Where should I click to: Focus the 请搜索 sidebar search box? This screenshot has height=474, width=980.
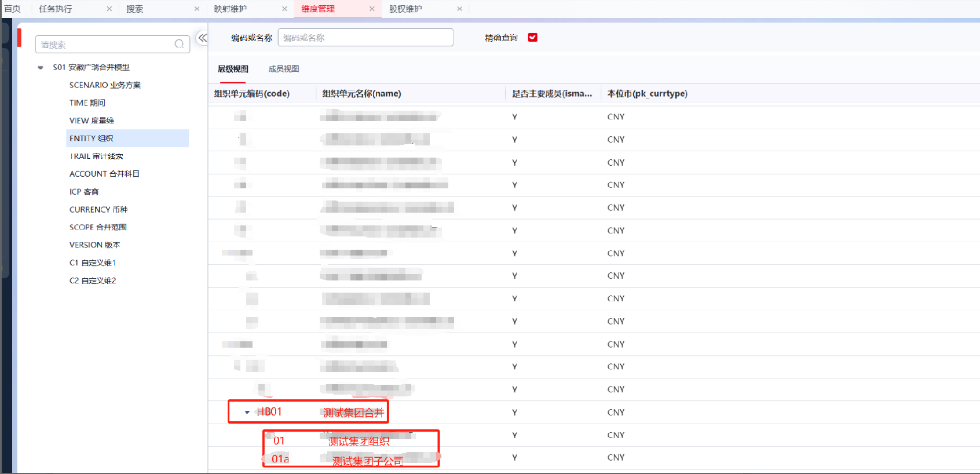[x=104, y=45]
